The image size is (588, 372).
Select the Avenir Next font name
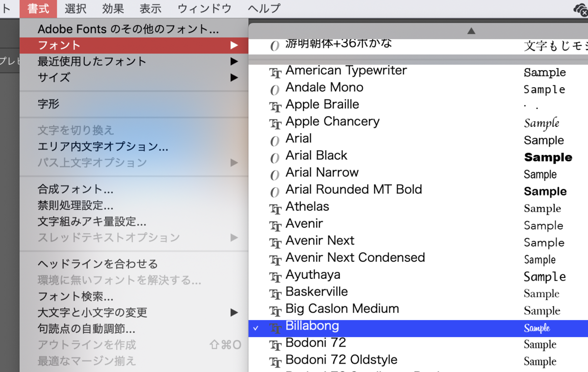[320, 241]
